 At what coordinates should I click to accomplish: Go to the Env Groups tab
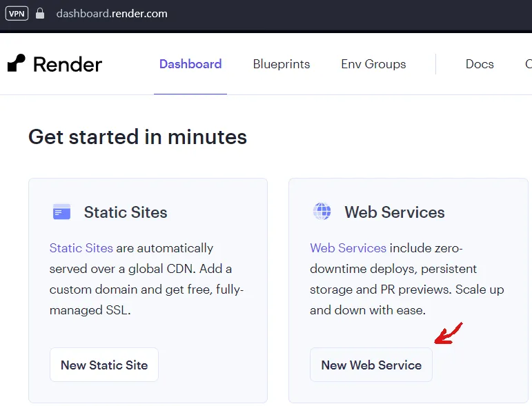(x=373, y=64)
